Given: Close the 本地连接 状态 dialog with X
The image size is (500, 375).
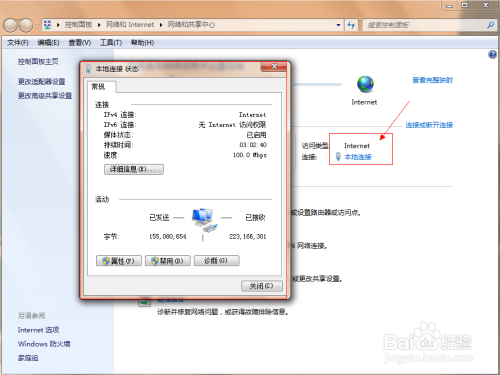Looking at the screenshot, I should pyautogui.click(x=274, y=66).
